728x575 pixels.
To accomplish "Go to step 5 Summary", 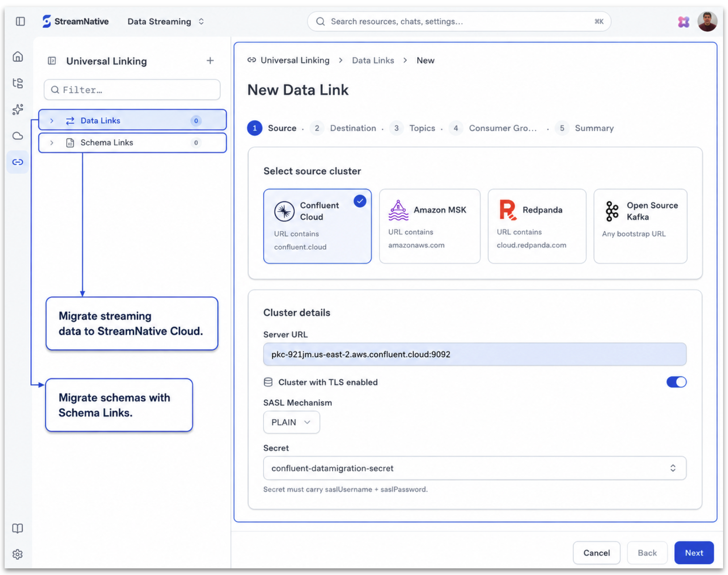I will pos(584,128).
